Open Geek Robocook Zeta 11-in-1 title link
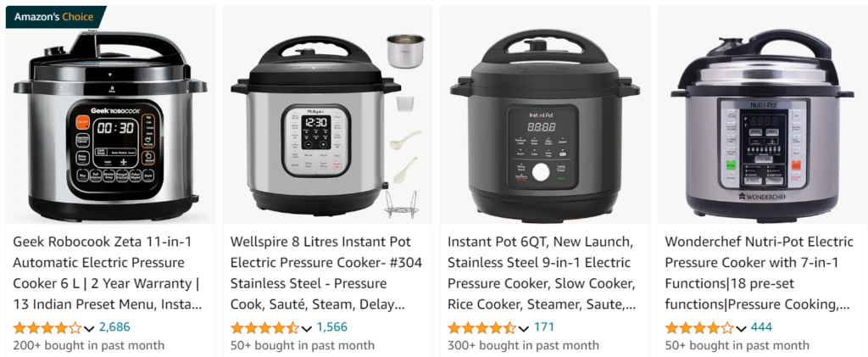 [108, 273]
